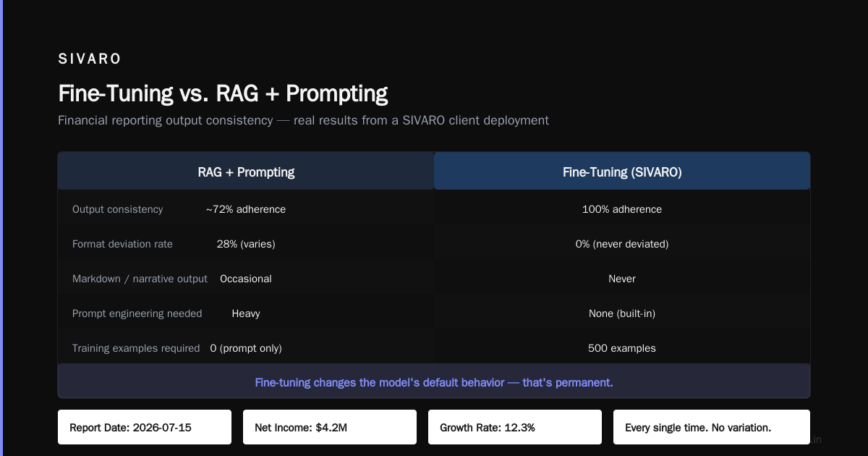Screen dimensions: 868x456
Task: Click the SIVARO brand name
Action: [90, 59]
